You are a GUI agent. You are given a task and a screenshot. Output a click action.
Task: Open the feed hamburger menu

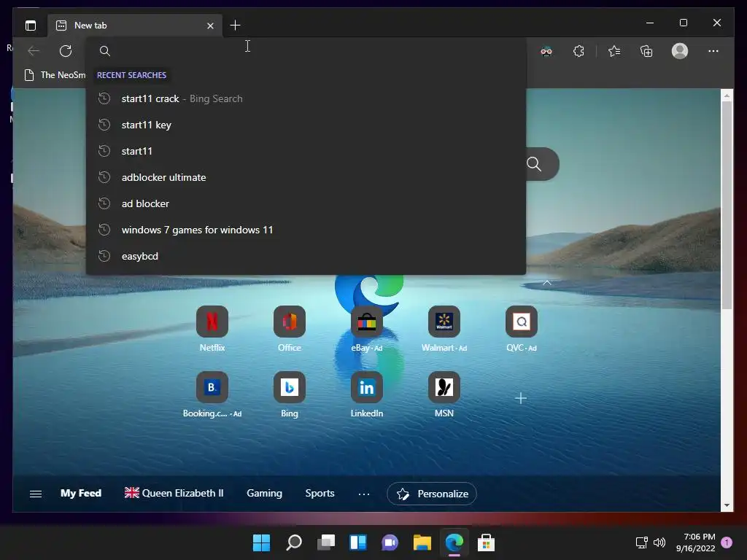36,494
